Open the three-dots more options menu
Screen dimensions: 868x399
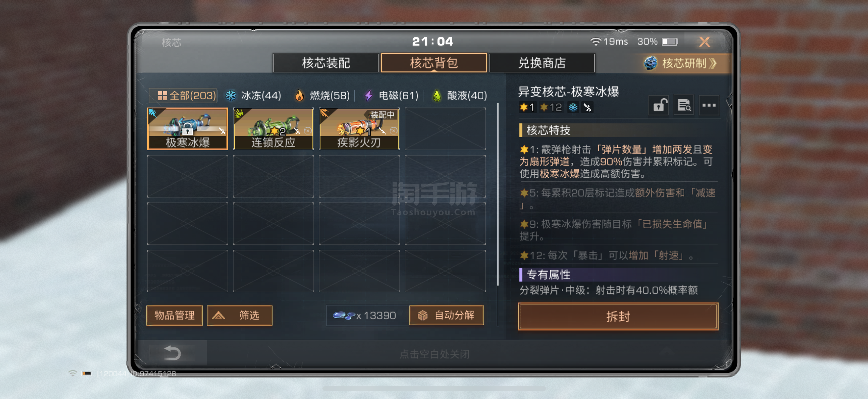coord(709,106)
